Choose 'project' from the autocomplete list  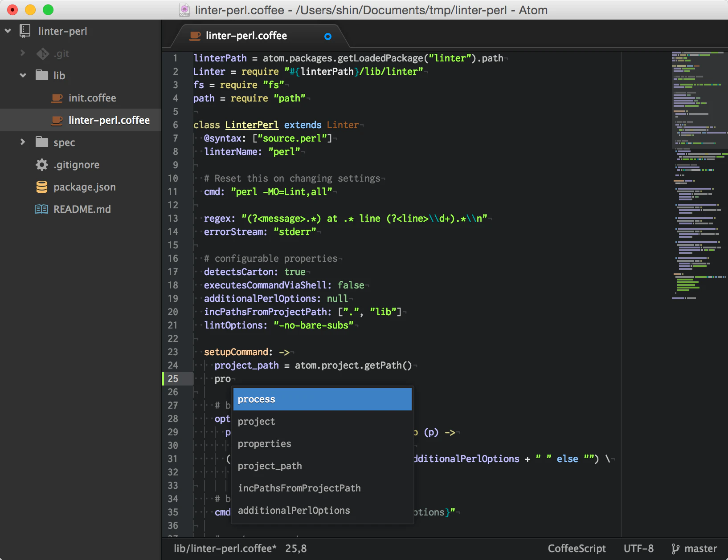coord(322,422)
